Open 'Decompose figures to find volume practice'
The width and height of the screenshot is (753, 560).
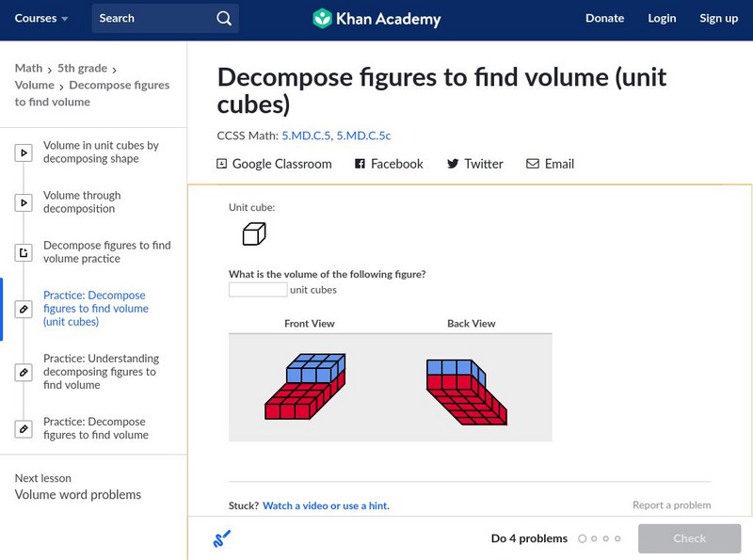(x=106, y=252)
